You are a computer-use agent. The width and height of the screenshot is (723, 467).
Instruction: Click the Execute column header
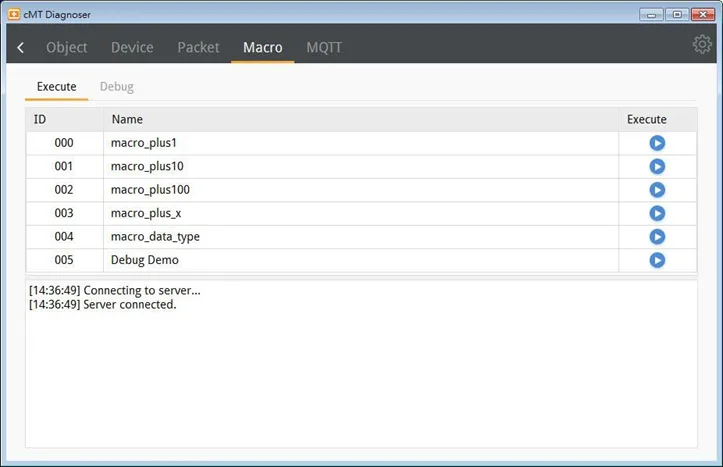click(x=658, y=119)
